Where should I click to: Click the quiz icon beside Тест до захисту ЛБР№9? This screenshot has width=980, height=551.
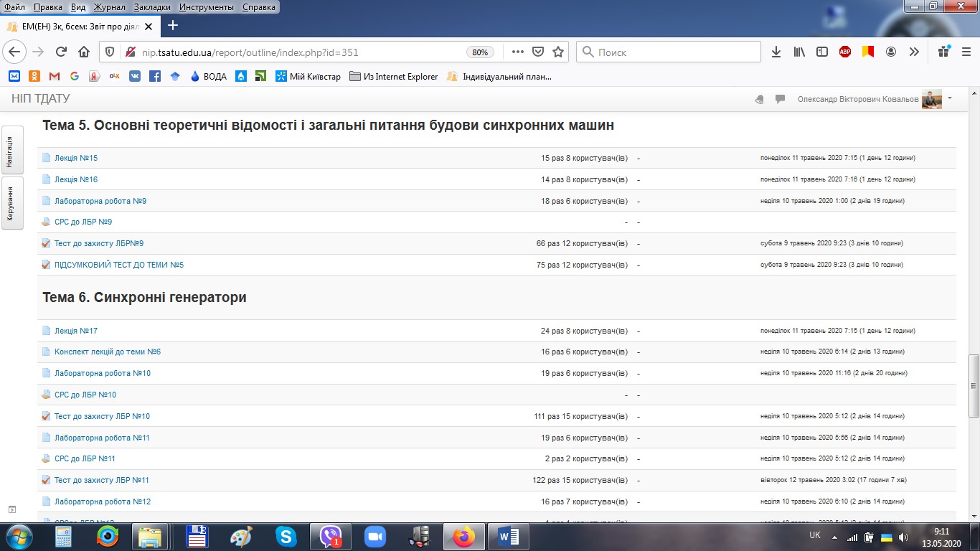click(x=47, y=243)
